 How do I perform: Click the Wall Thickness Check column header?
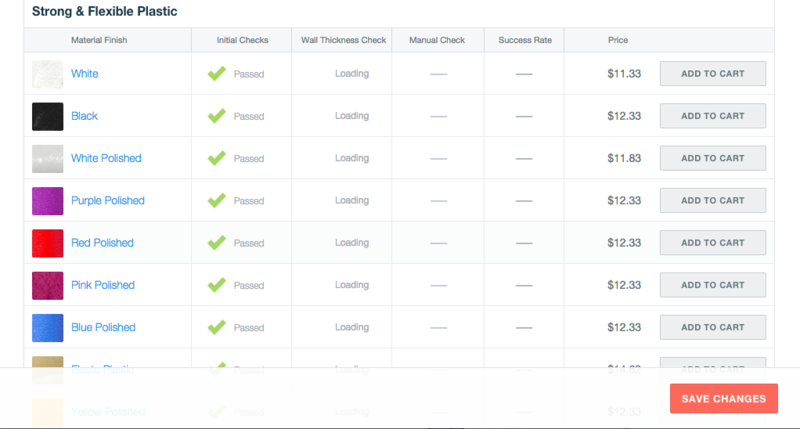pos(343,40)
